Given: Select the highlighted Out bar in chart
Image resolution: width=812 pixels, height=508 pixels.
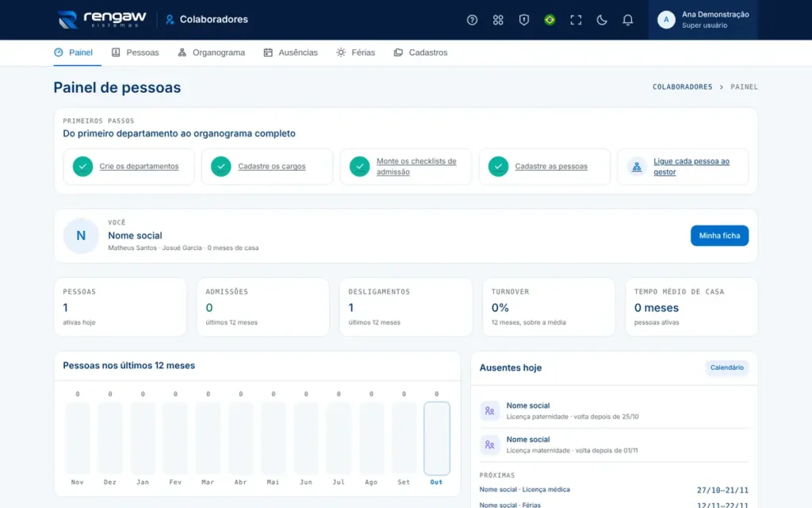Looking at the screenshot, I should coord(437,438).
